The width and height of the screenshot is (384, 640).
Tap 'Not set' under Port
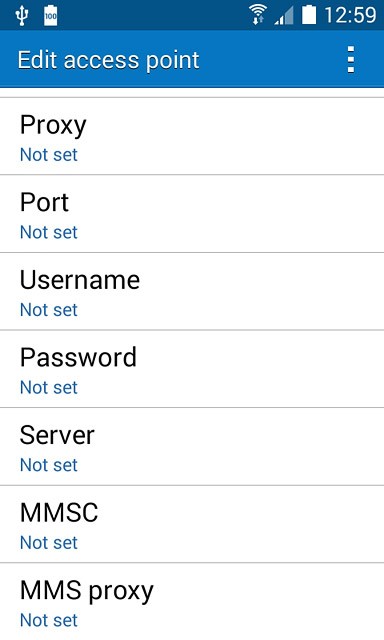(x=49, y=232)
